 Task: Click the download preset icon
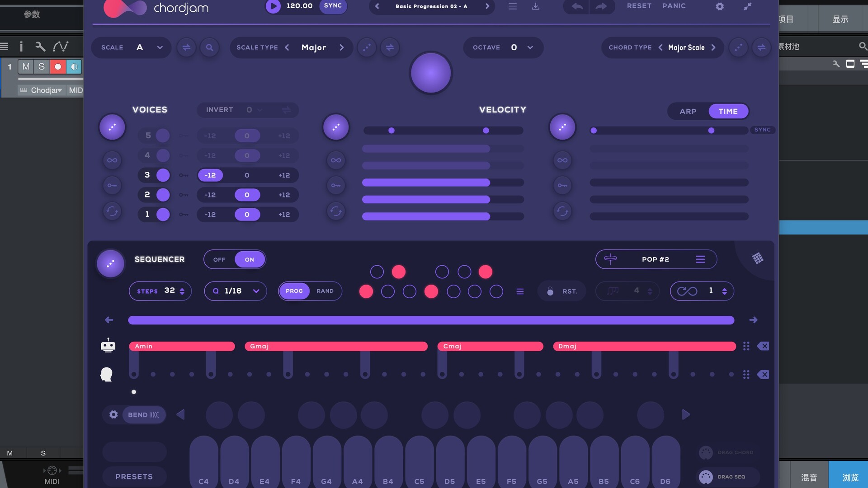pos(536,6)
